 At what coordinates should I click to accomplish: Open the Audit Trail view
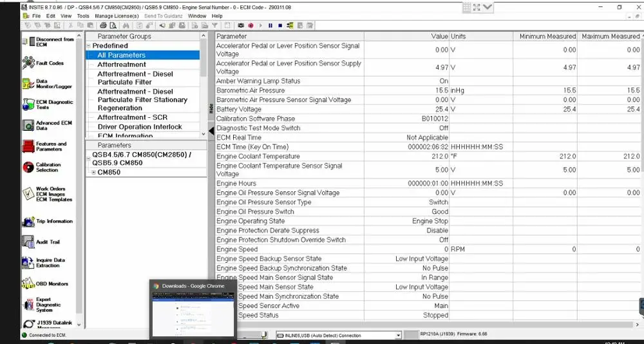pyautogui.click(x=41, y=242)
